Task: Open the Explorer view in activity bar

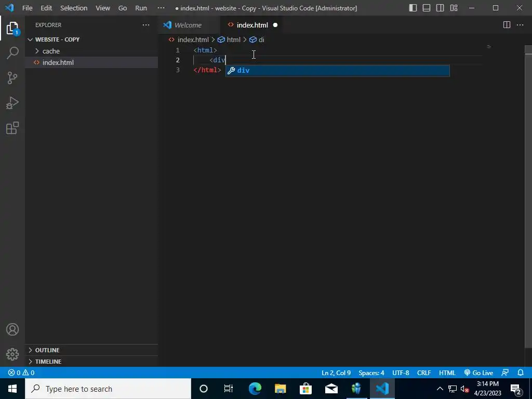Action: coord(12,29)
